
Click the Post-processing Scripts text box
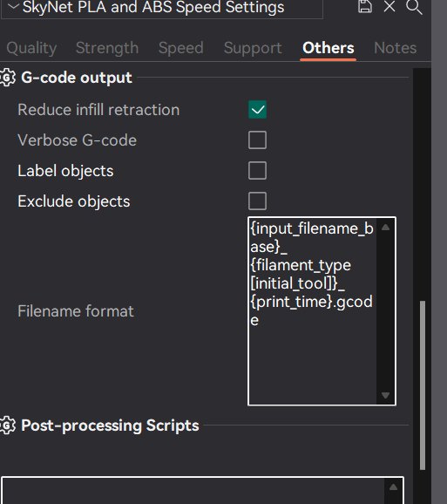click(202, 491)
